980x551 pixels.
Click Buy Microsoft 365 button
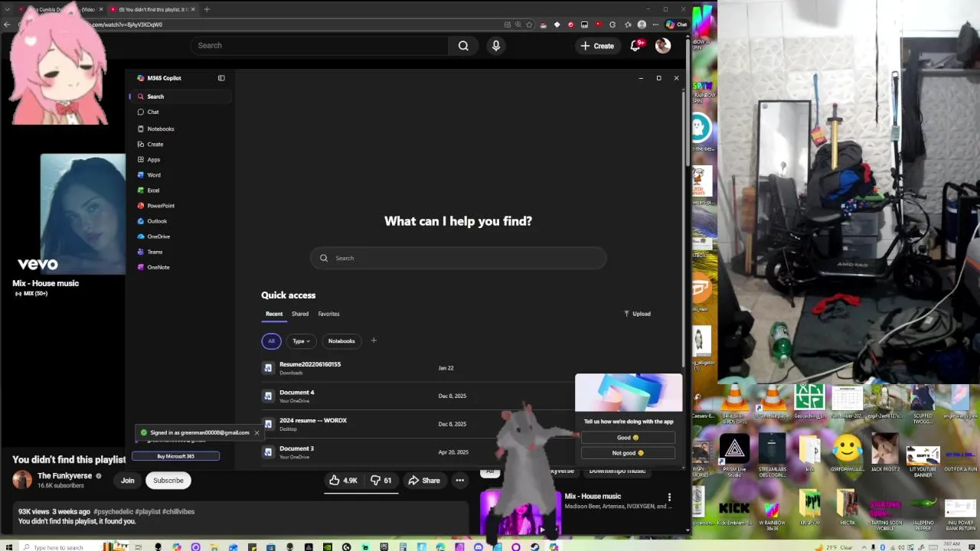(175, 456)
